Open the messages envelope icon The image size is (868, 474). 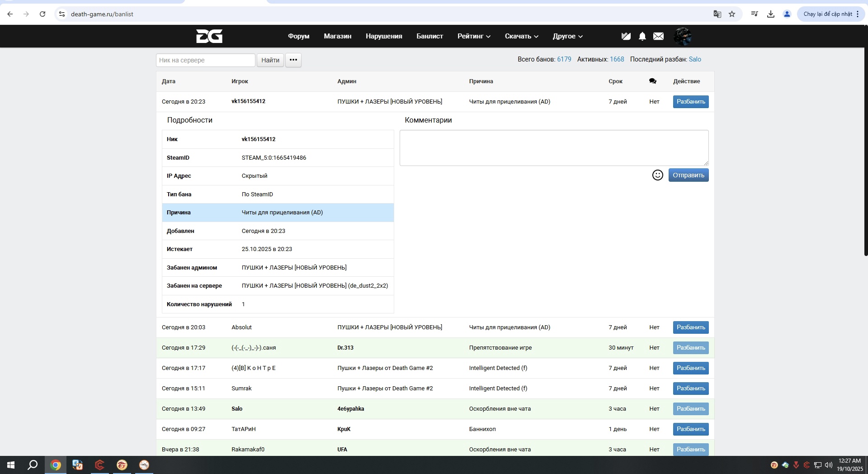click(658, 36)
